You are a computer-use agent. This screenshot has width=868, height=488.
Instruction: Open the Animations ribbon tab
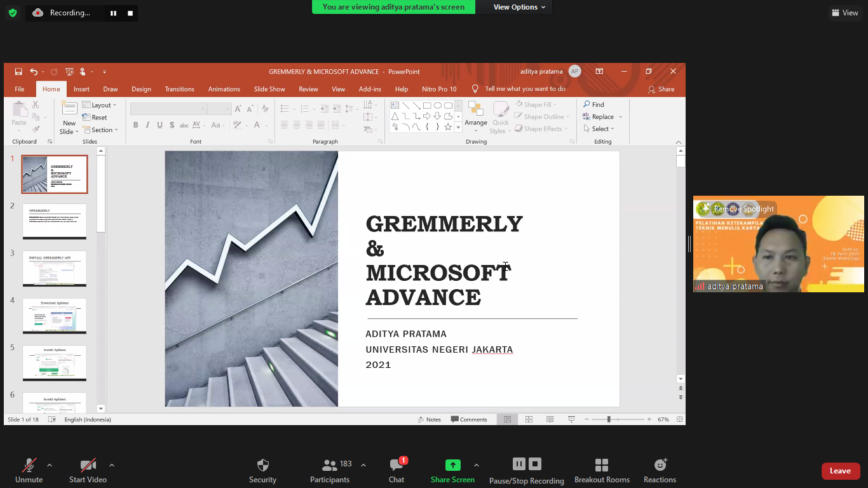tap(224, 89)
